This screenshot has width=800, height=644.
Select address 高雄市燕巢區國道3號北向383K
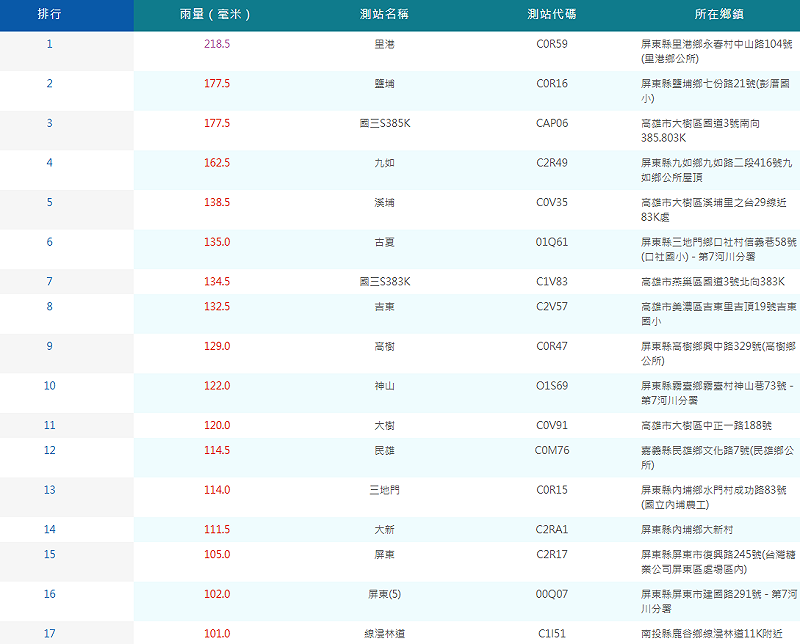713,282
